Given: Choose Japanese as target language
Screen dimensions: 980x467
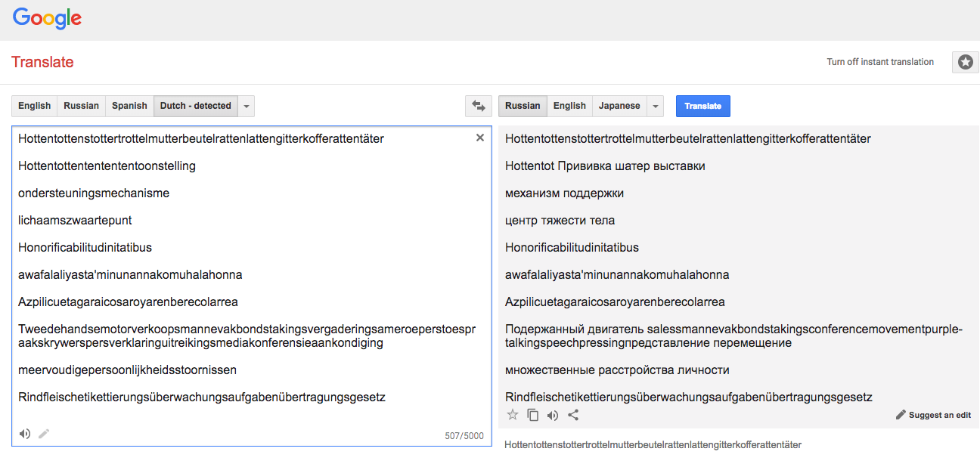Looking at the screenshot, I should pyautogui.click(x=619, y=106).
